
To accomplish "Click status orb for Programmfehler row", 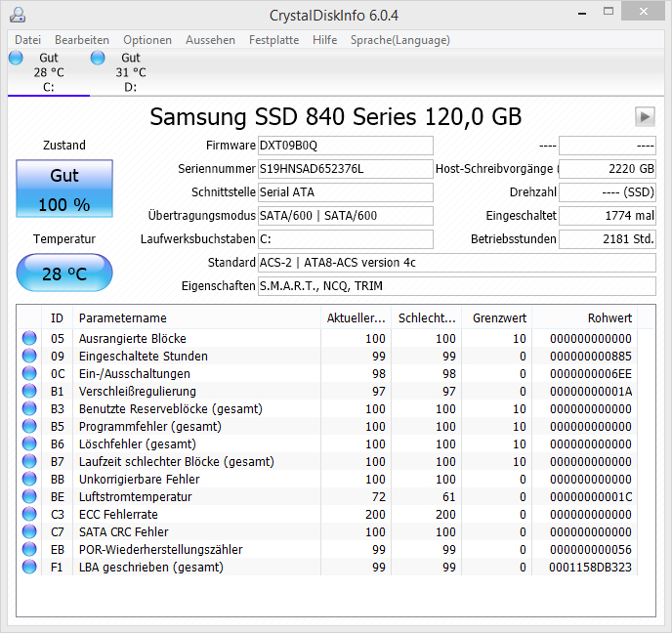I will click(x=29, y=426).
